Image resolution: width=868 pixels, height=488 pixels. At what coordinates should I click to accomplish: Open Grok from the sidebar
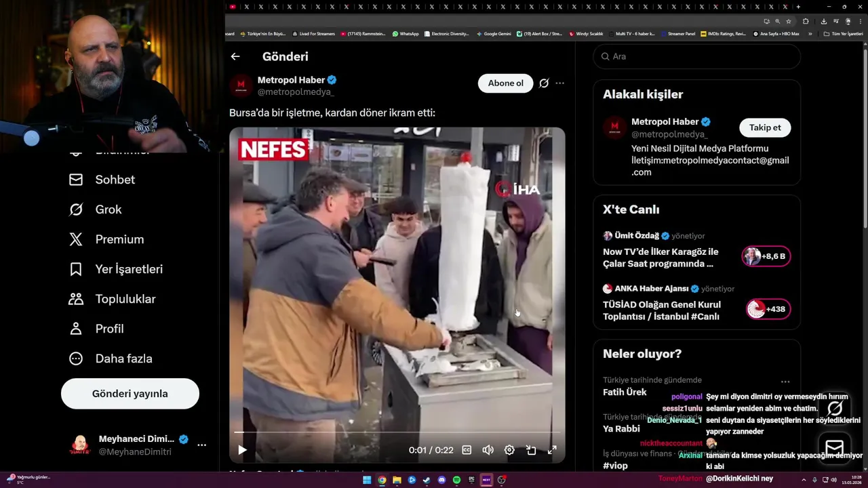pos(95,209)
